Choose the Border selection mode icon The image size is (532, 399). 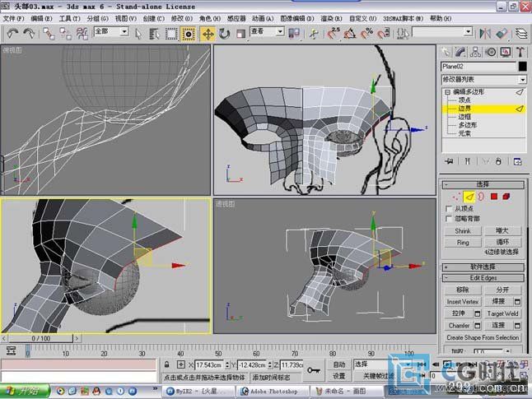481,197
